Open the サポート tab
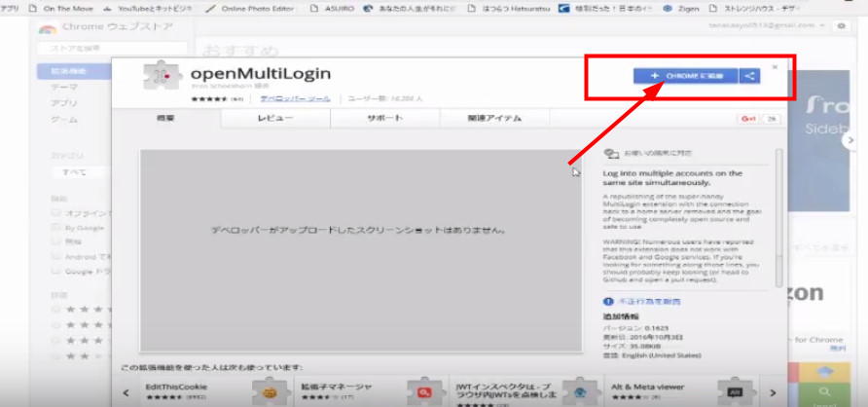This screenshot has height=407, width=868. point(384,118)
